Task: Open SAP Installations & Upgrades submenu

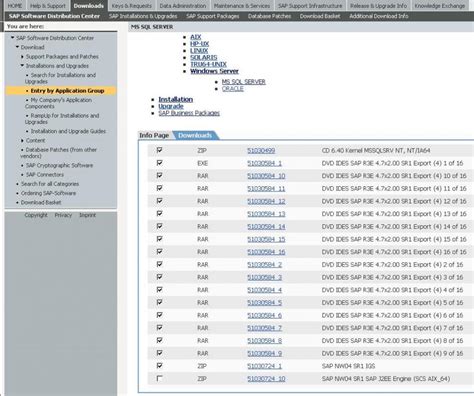Action: [143, 16]
